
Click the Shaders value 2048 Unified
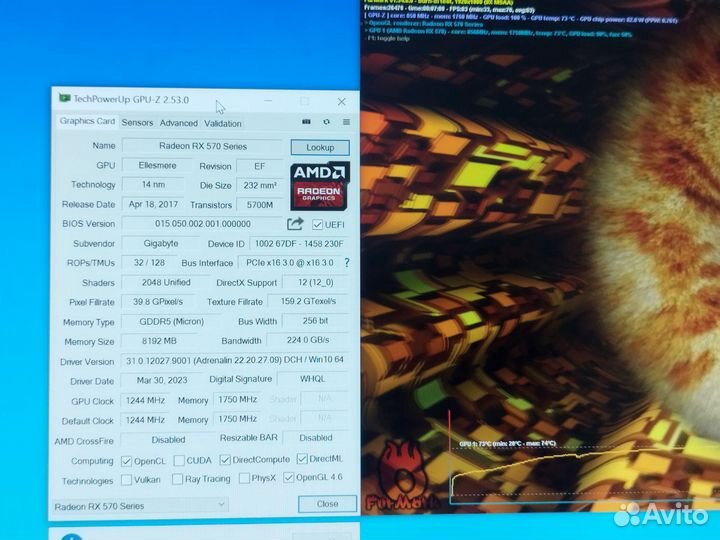tap(166, 282)
